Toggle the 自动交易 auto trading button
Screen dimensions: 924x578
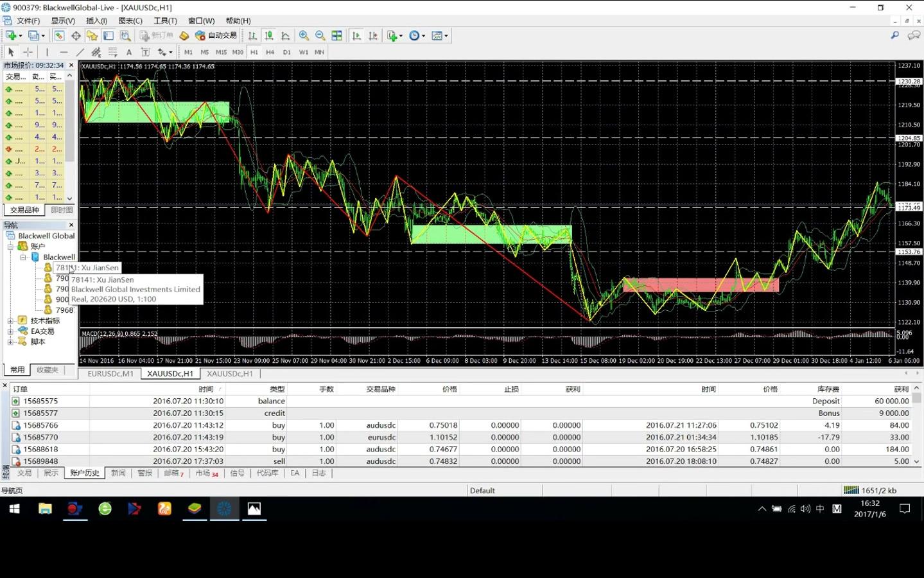click(x=216, y=36)
